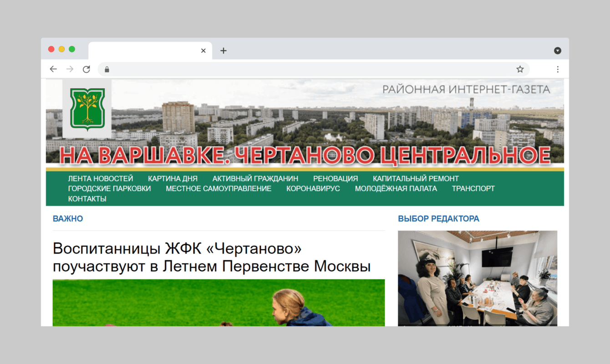Click the browser back navigation arrow
This screenshot has height=364, width=610.
tap(53, 69)
